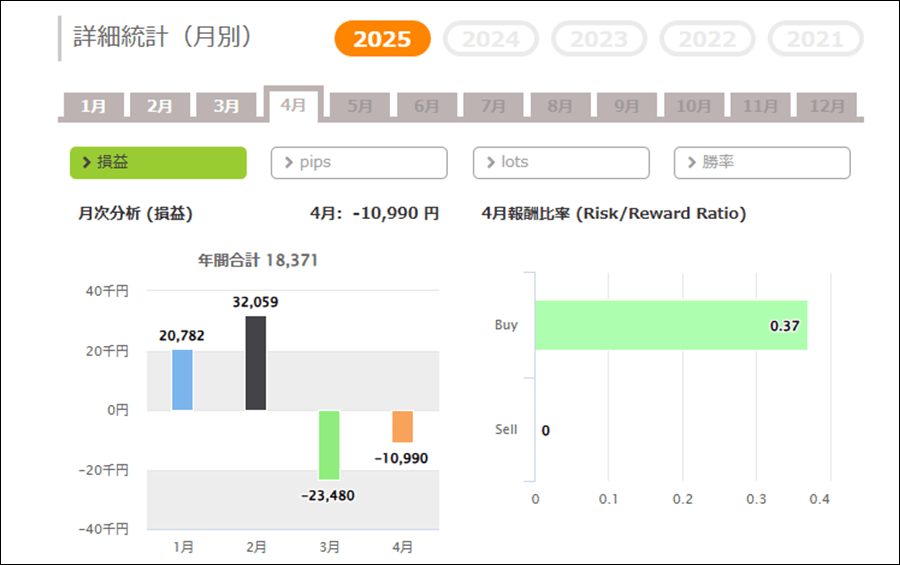Click the green Buy 0.37 bar
900x565 pixels.
click(670, 325)
